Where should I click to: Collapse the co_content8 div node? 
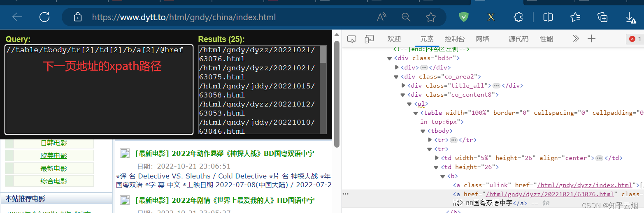(x=403, y=95)
